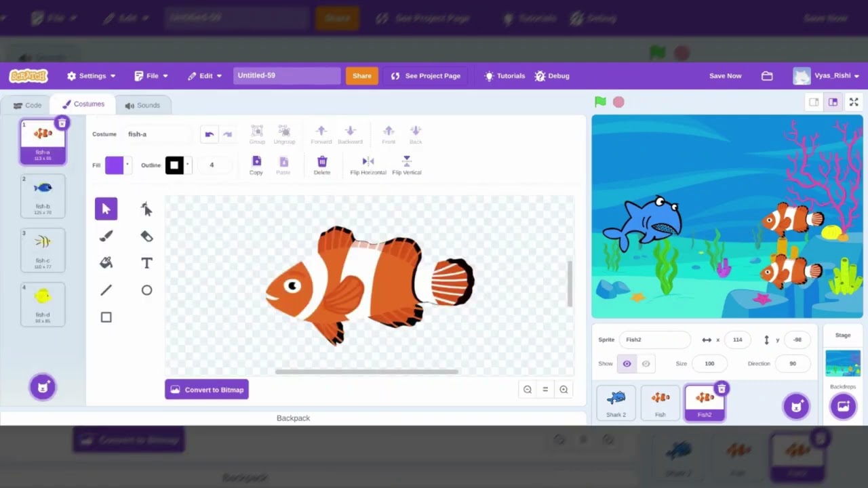868x488 pixels.
Task: Open Debug from the menu bar
Action: click(552, 76)
